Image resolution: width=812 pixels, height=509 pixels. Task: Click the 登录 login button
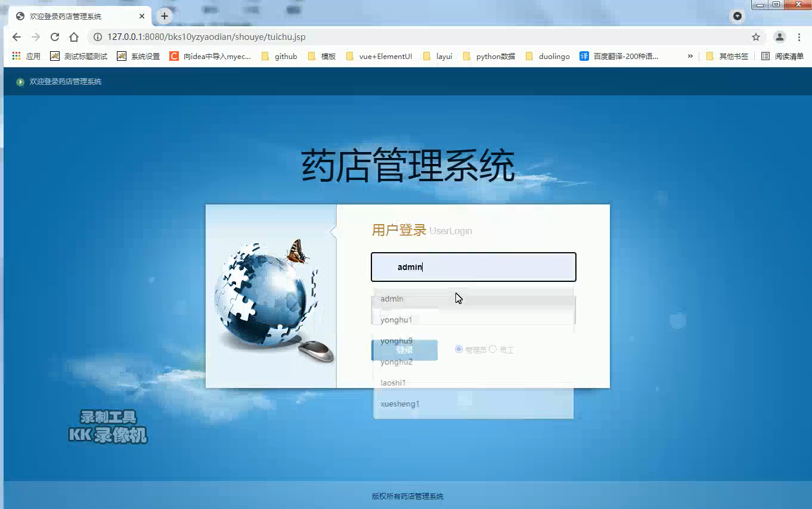[x=404, y=350]
